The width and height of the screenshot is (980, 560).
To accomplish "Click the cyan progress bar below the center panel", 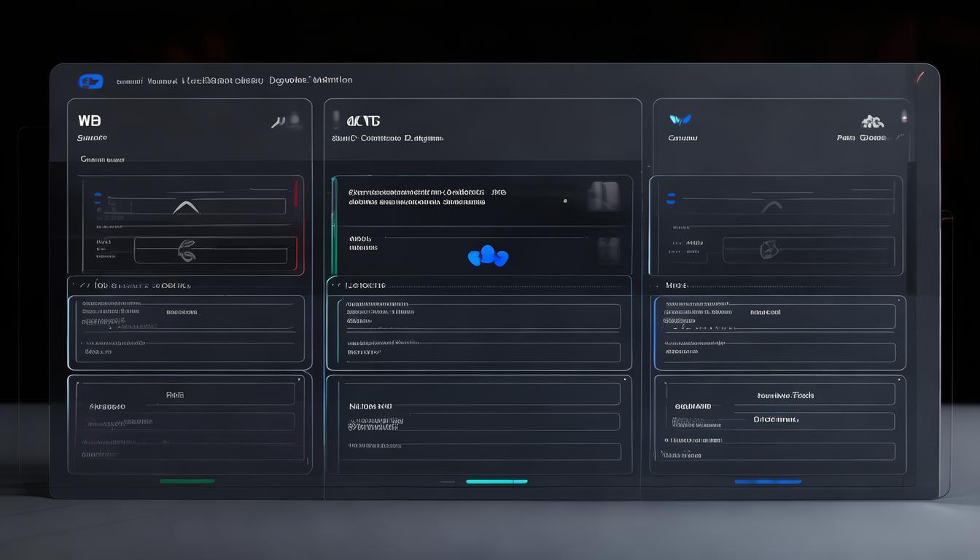I will coord(497,481).
